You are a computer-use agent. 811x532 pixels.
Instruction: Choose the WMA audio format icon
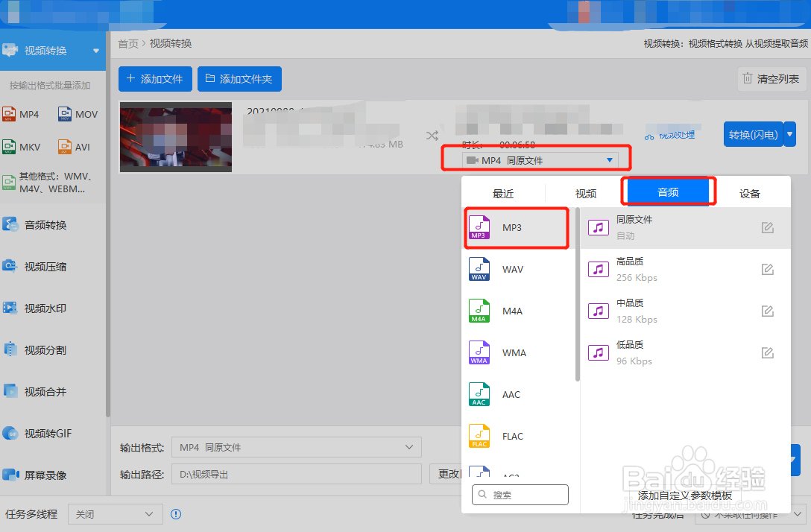[x=479, y=352]
